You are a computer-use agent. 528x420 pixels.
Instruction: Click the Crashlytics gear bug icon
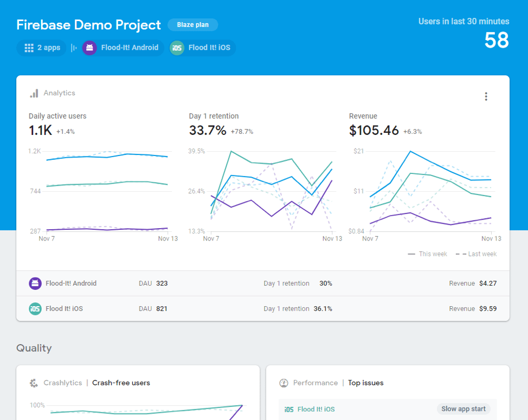coord(34,383)
